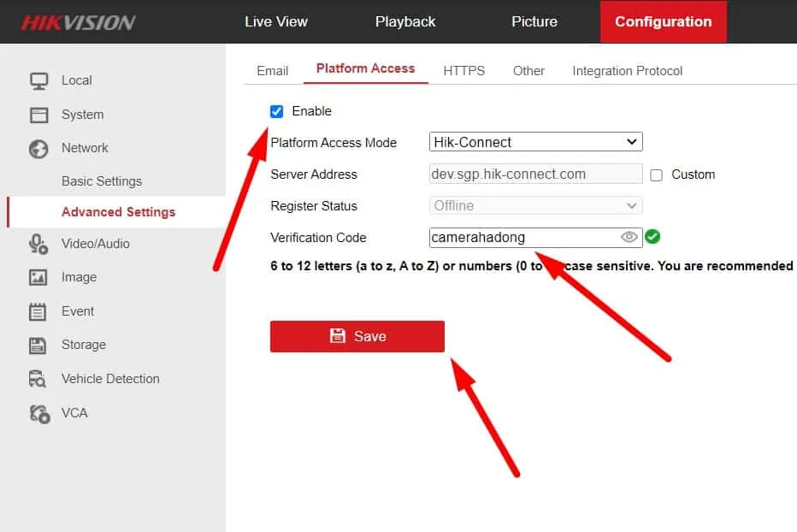This screenshot has width=797, height=532.
Task: Click the Hikvision logo
Action: tap(79, 22)
